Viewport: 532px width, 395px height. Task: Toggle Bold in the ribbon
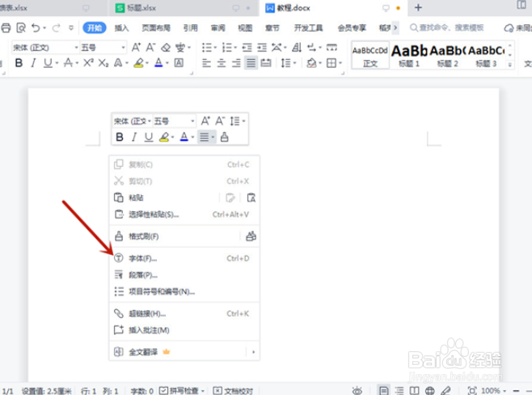pos(19,63)
